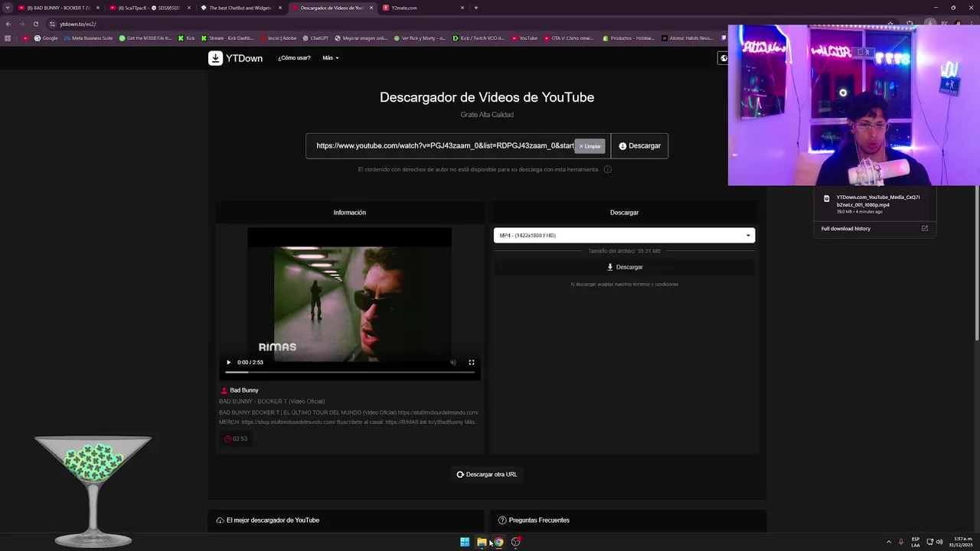Viewport: 980px width, 551px height.
Task: Enter fullscreen on the video preview
Action: [x=472, y=362]
